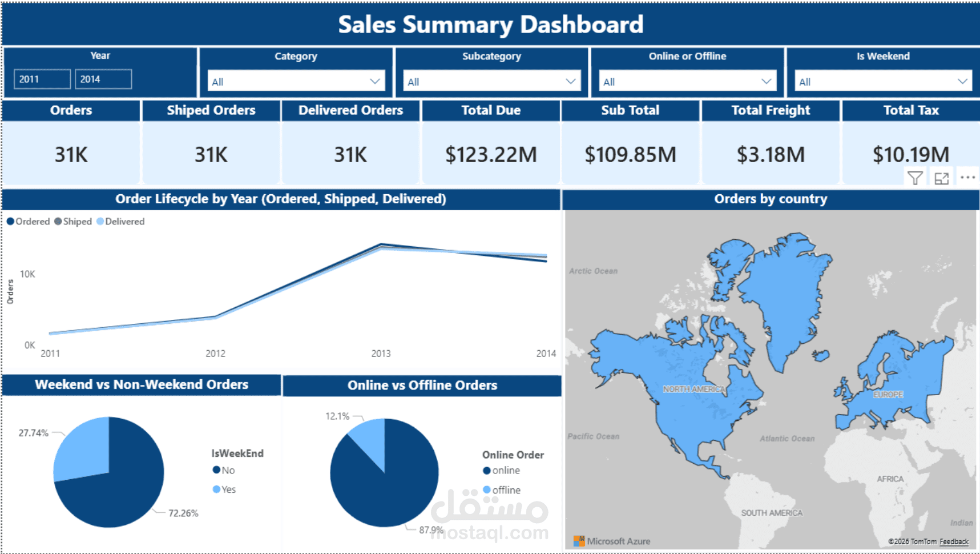Image resolution: width=980 pixels, height=554 pixels.
Task: Click the Ordered legend marker dot
Action: (10, 222)
